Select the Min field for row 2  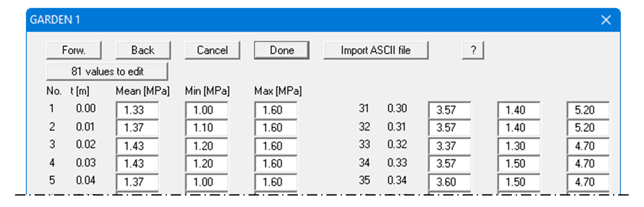(x=207, y=128)
